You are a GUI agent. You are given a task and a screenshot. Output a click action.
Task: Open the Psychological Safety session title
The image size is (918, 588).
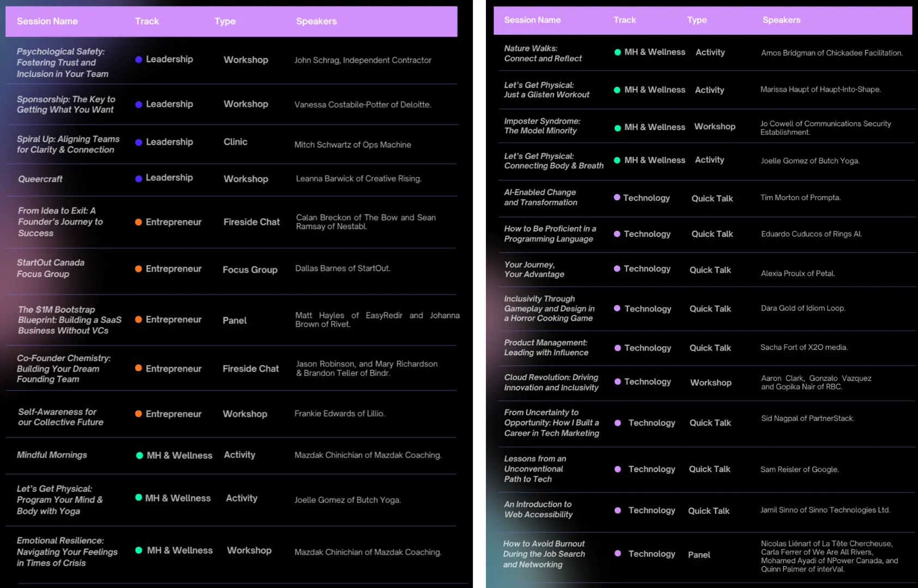click(62, 63)
